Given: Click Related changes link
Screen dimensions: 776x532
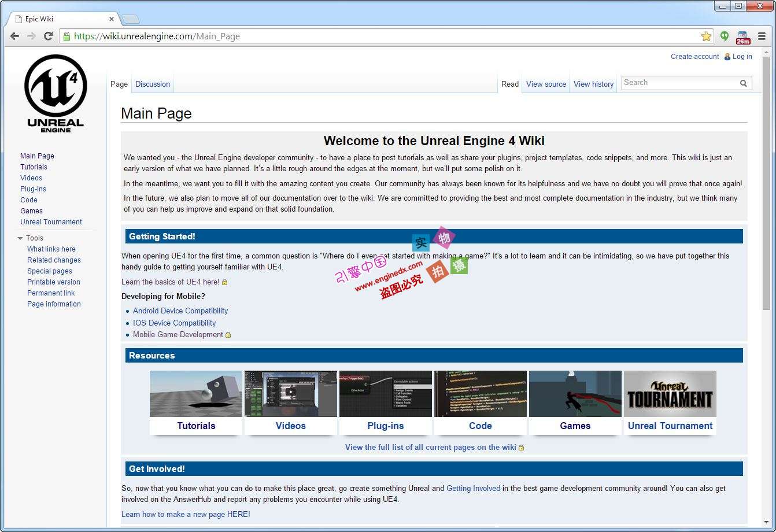Looking at the screenshot, I should (x=54, y=260).
